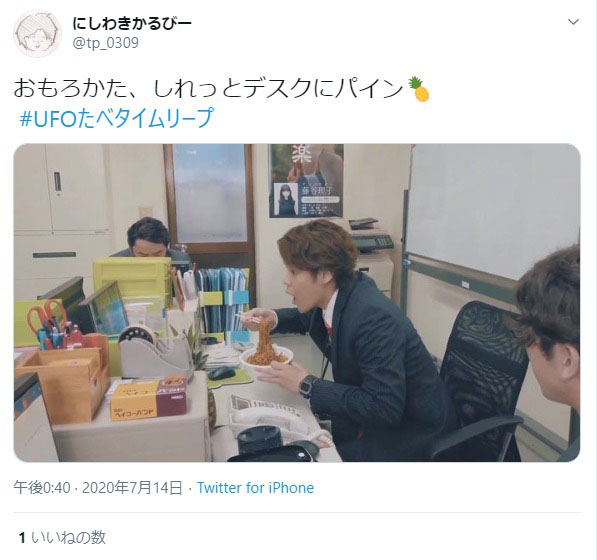
Task: Click the pineapple emoji in the tweet
Action: tap(418, 89)
